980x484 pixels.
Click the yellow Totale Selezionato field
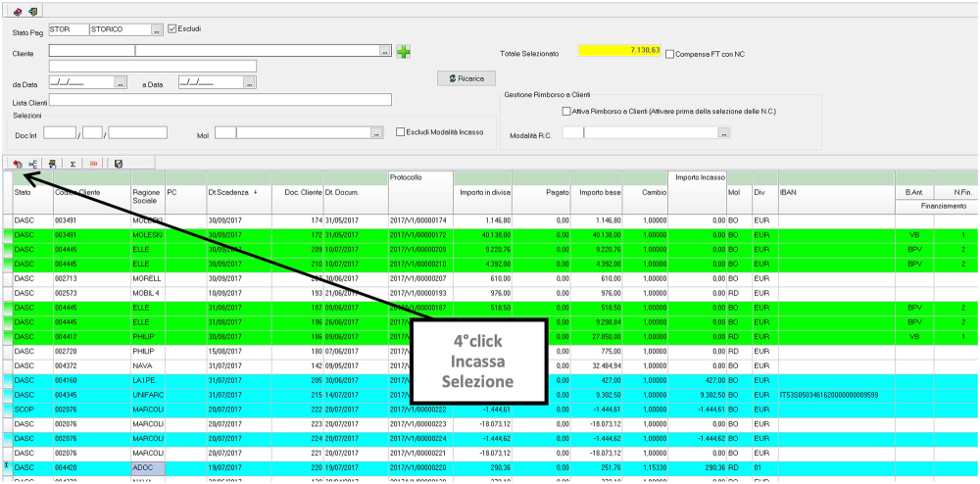coord(620,50)
